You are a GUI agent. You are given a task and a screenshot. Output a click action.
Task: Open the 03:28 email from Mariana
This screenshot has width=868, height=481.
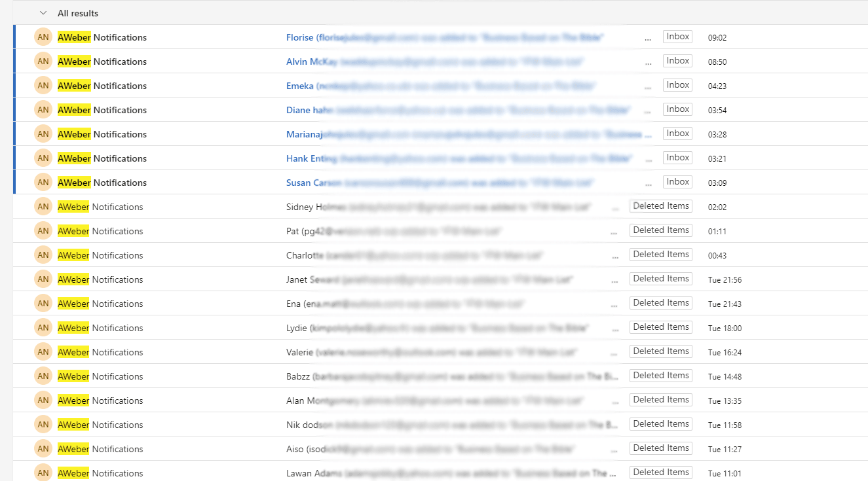tap(440, 134)
